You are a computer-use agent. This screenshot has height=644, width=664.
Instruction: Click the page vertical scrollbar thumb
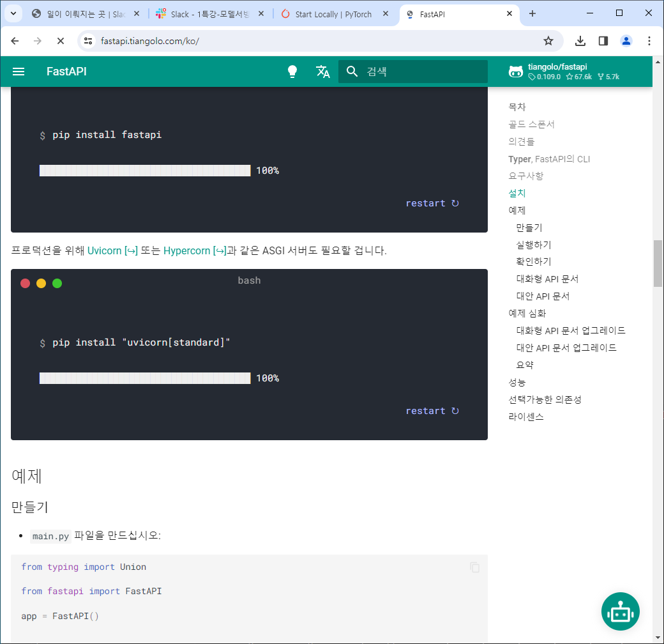658,263
